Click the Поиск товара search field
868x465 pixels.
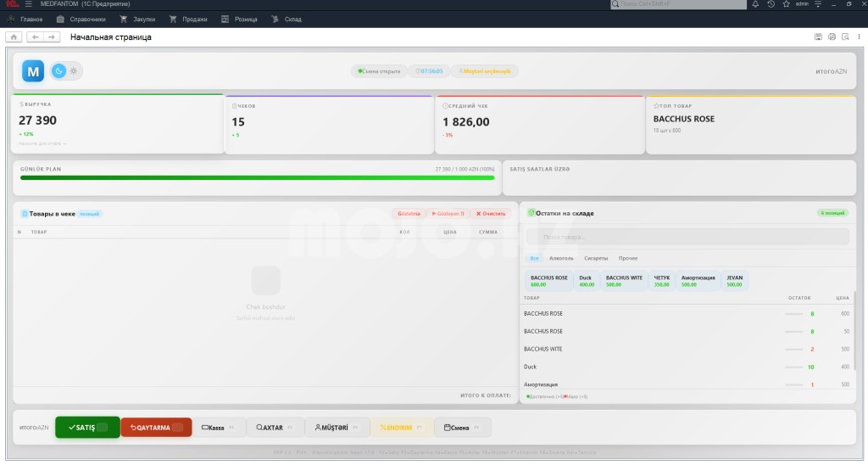pos(687,237)
